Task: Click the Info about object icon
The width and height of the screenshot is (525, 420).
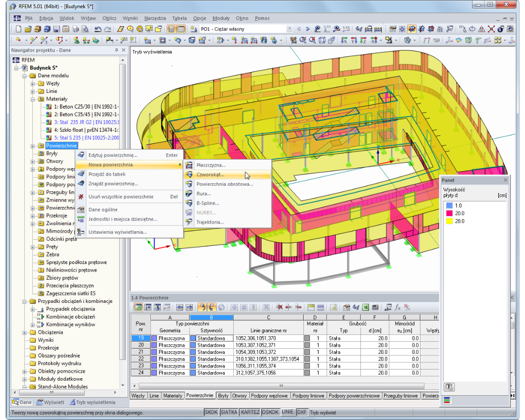Action: [x=501, y=29]
